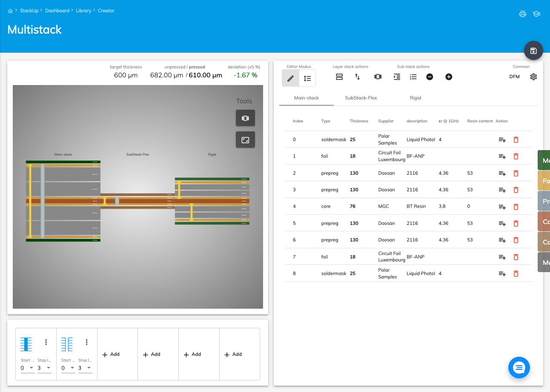The width and height of the screenshot is (550, 392).
Task: Open the chat bubble widget
Action: 519,367
